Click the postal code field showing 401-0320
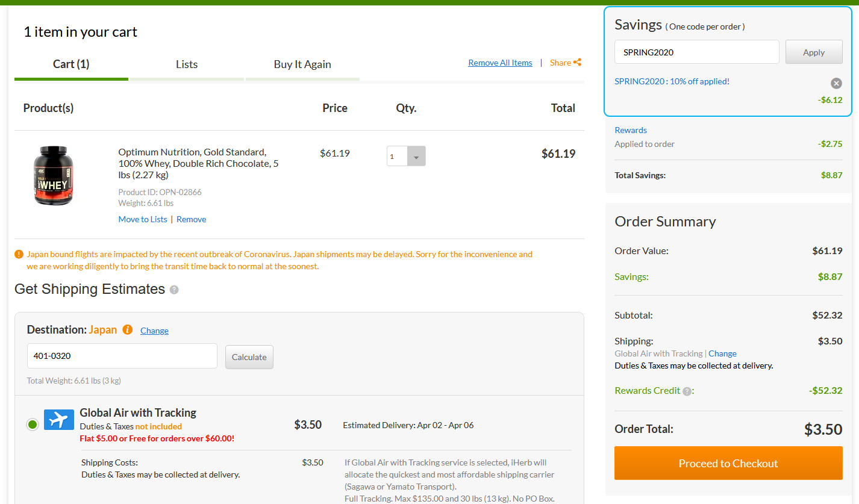Viewport: 859px width, 504px height. [x=122, y=356]
